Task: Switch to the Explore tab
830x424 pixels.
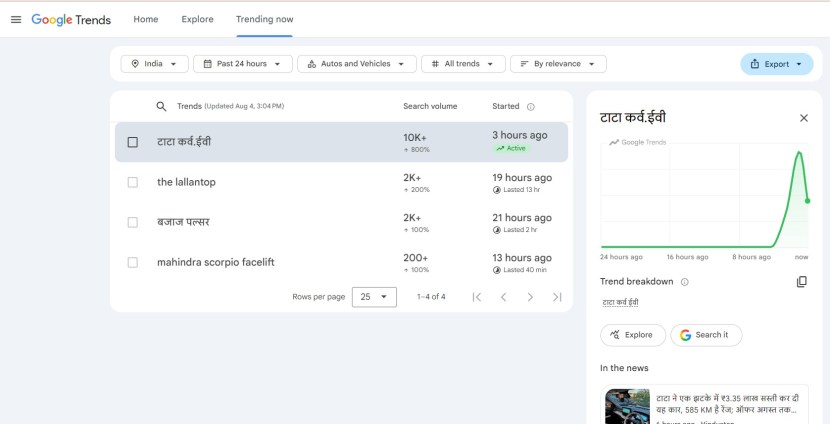Action: [197, 19]
